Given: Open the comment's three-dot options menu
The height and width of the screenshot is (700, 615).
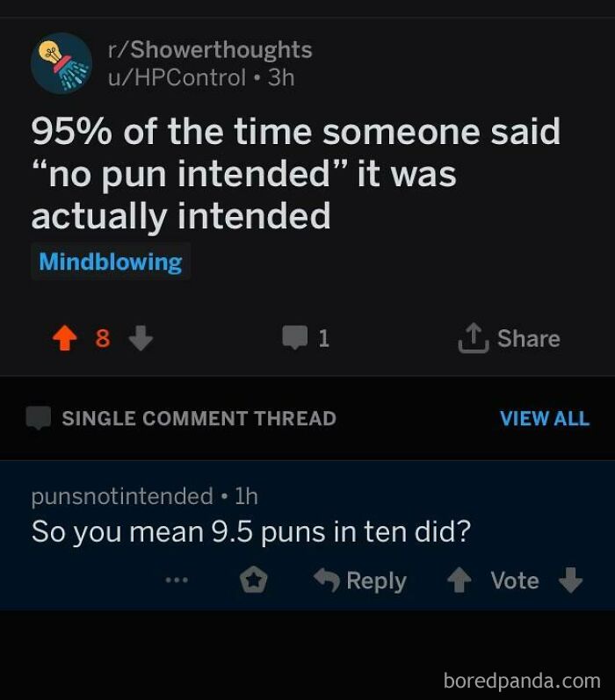Looking at the screenshot, I should [176, 581].
